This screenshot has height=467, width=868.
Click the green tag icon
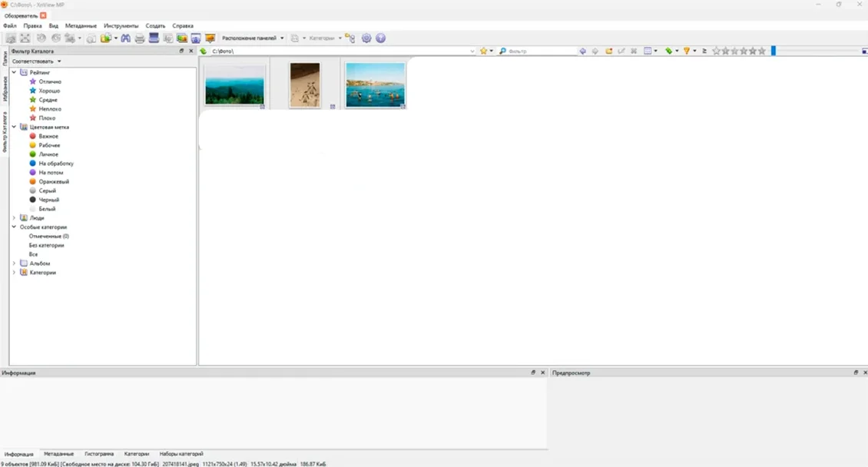(x=669, y=51)
